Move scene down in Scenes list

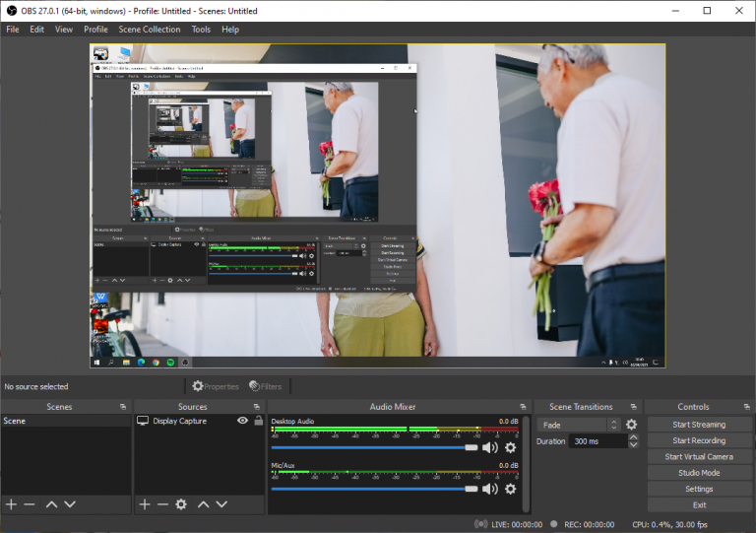point(70,504)
